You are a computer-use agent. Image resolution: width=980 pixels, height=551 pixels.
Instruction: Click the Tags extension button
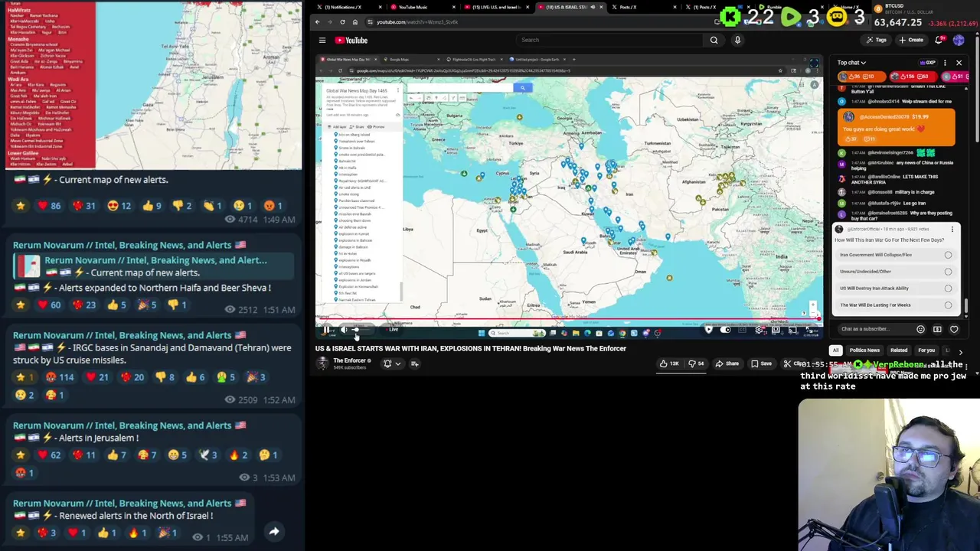(x=877, y=40)
